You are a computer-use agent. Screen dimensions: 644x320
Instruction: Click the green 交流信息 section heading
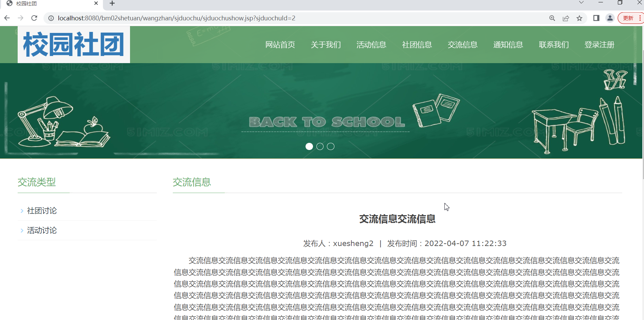click(x=192, y=182)
